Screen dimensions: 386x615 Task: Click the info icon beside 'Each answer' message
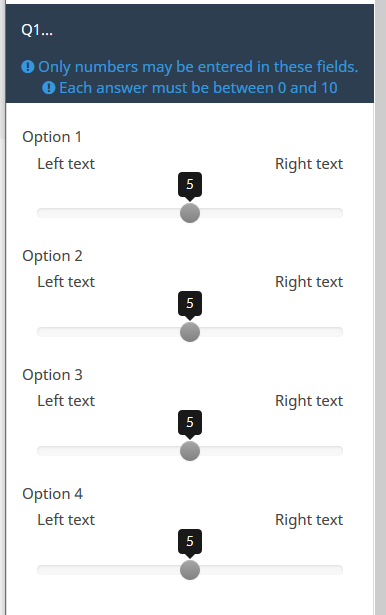(49, 88)
